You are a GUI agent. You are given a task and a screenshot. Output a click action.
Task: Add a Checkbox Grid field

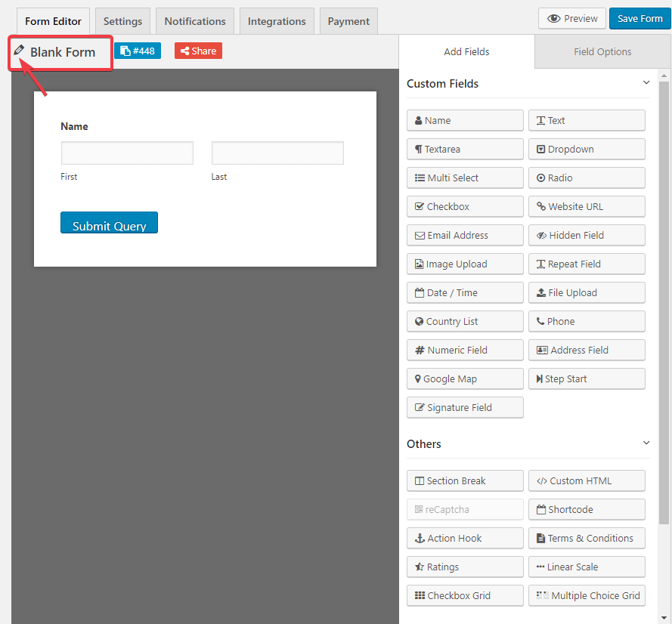(x=465, y=595)
